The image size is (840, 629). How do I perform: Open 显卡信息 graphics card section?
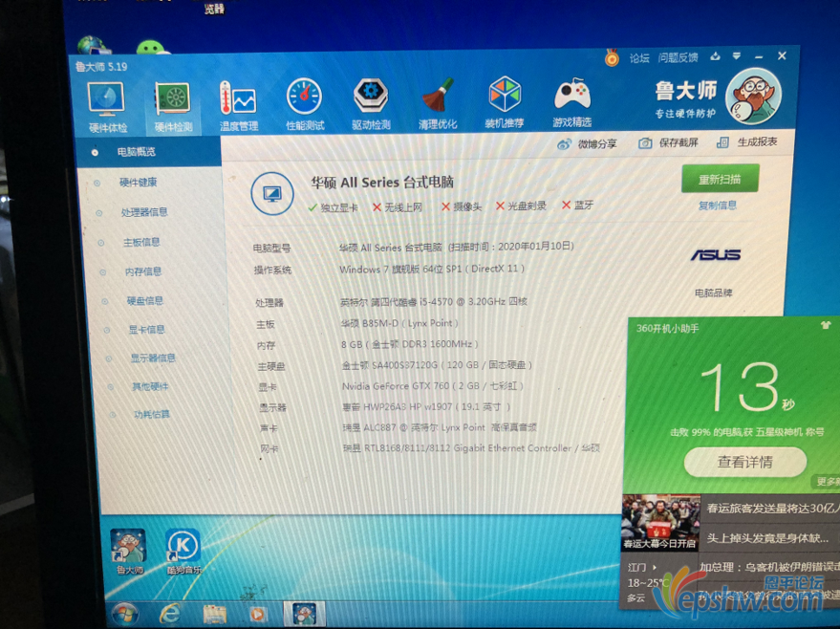click(146, 330)
